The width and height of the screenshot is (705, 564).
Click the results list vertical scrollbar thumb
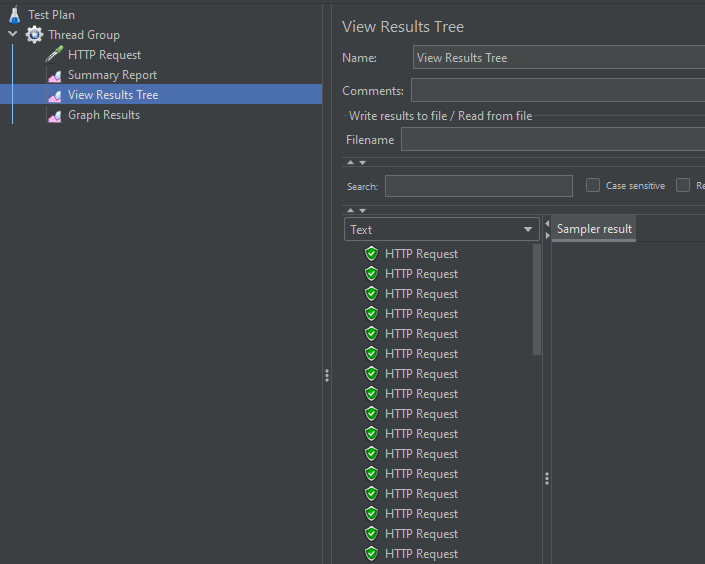537,300
